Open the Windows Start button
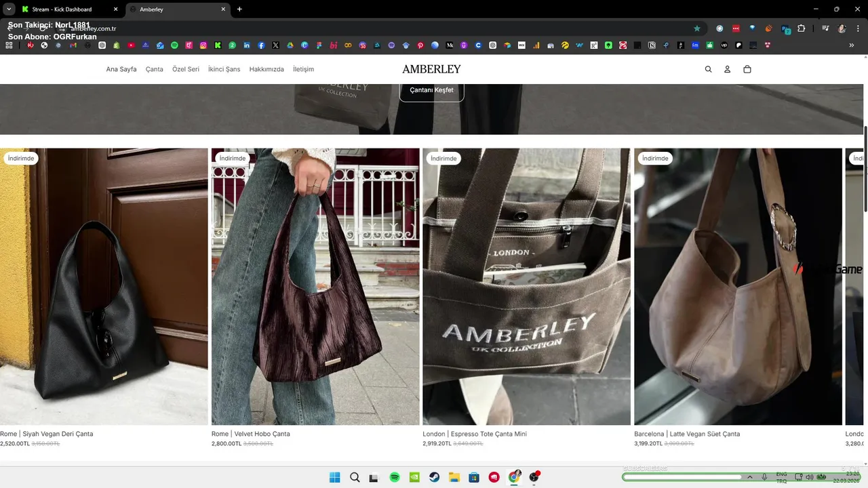Image resolution: width=868 pixels, height=488 pixels. tap(334, 477)
